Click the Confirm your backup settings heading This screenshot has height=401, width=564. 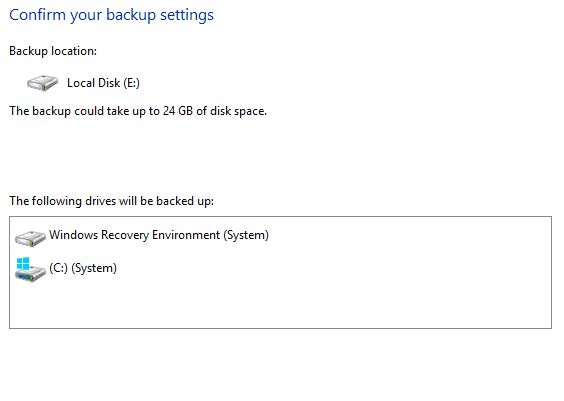(x=111, y=15)
